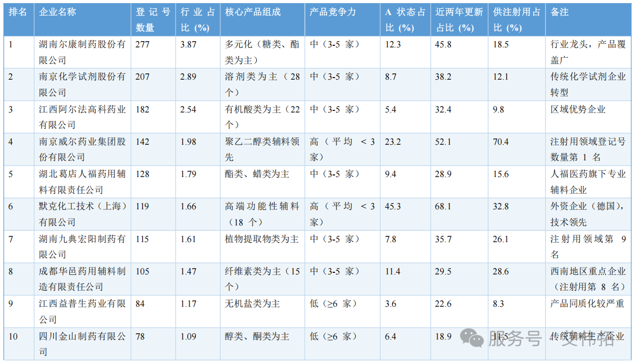The height and width of the screenshot is (364, 635).
Task: Click the 产品竞争力 column header
Action: [x=333, y=12]
